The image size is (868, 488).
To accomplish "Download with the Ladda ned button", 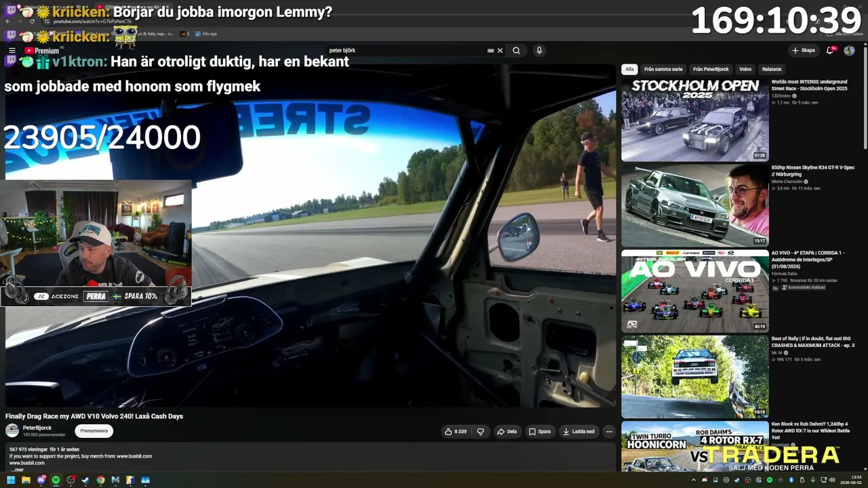I will pos(578,431).
